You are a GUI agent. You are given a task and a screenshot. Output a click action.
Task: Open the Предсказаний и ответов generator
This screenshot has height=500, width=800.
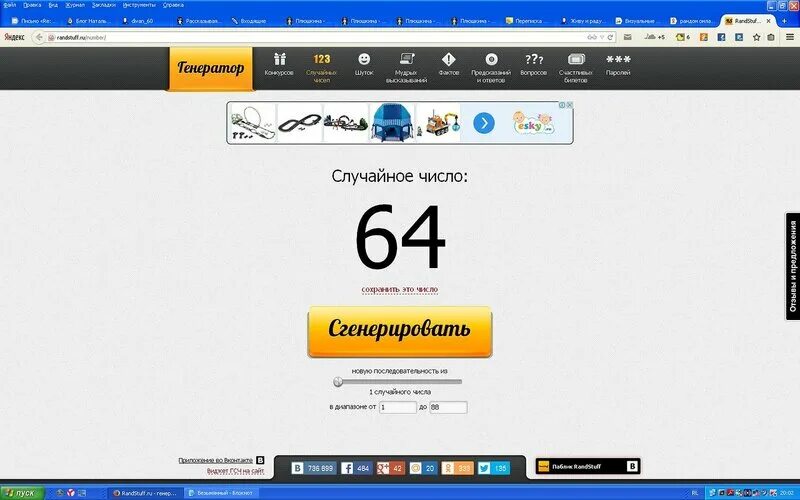[491, 68]
